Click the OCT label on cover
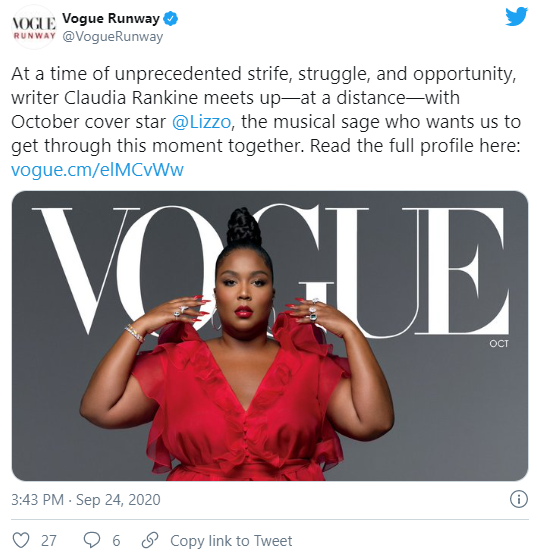The image size is (538, 555). [499, 344]
